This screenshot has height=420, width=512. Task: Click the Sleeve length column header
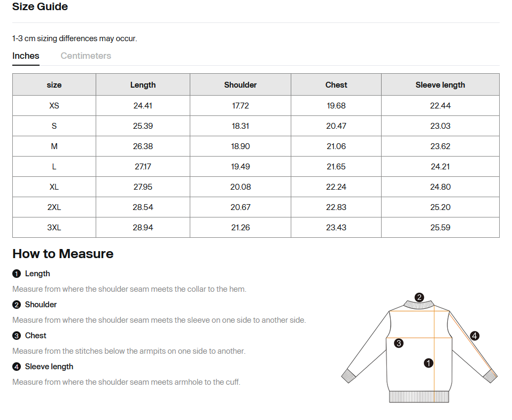440,85
